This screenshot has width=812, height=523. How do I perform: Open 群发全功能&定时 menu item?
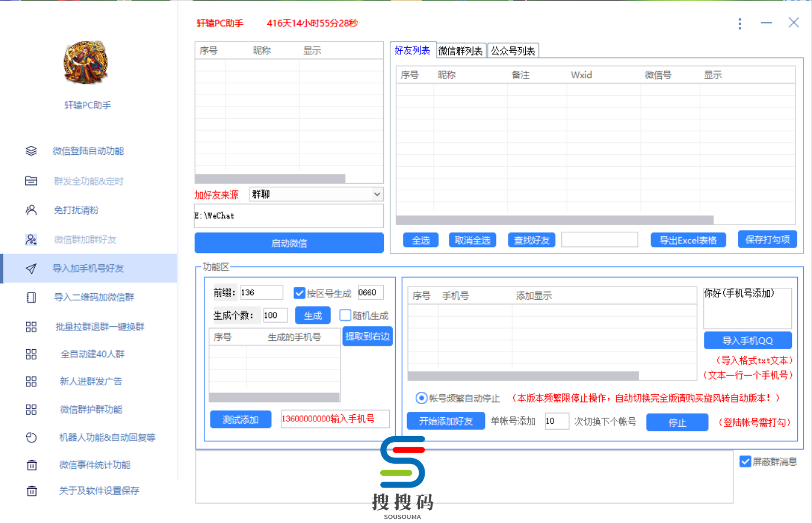[89, 181]
